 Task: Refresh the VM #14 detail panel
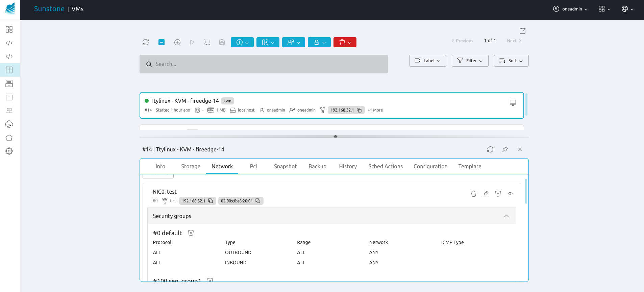click(490, 149)
